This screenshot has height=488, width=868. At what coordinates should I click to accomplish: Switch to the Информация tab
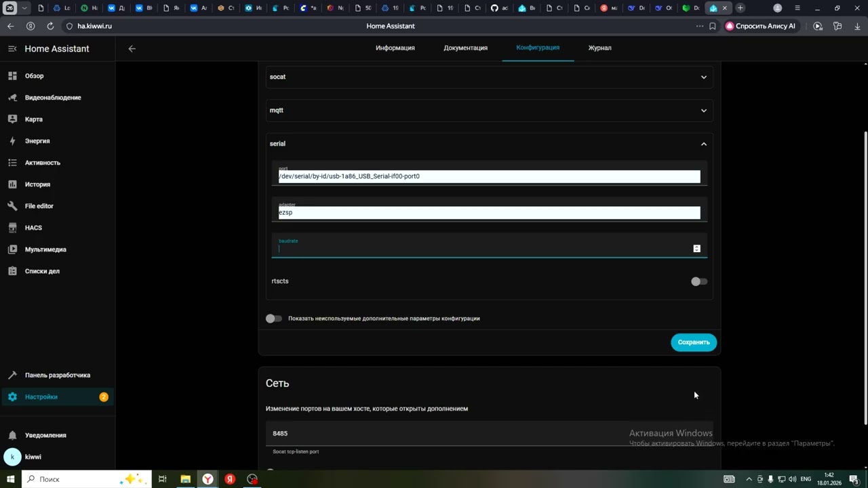[395, 48]
